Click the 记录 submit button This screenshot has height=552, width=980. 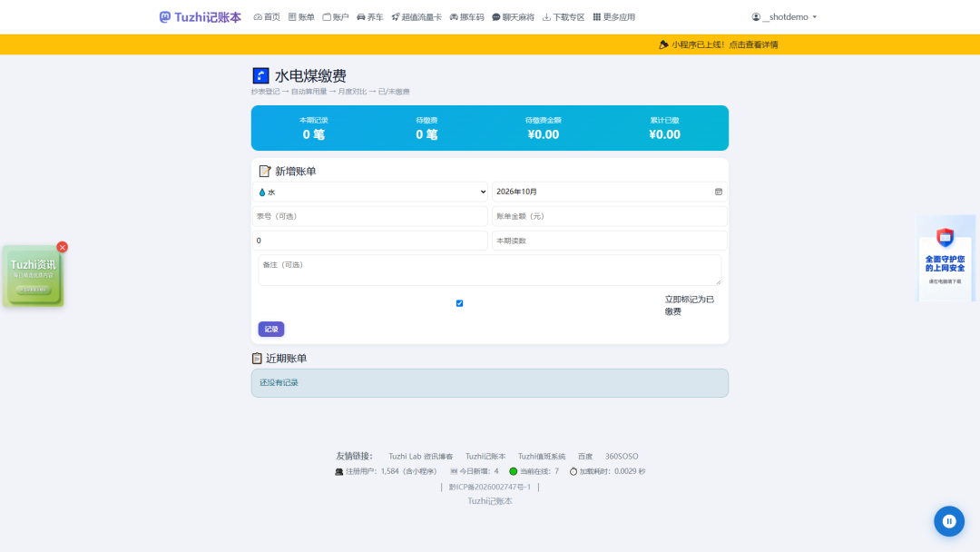[271, 329]
